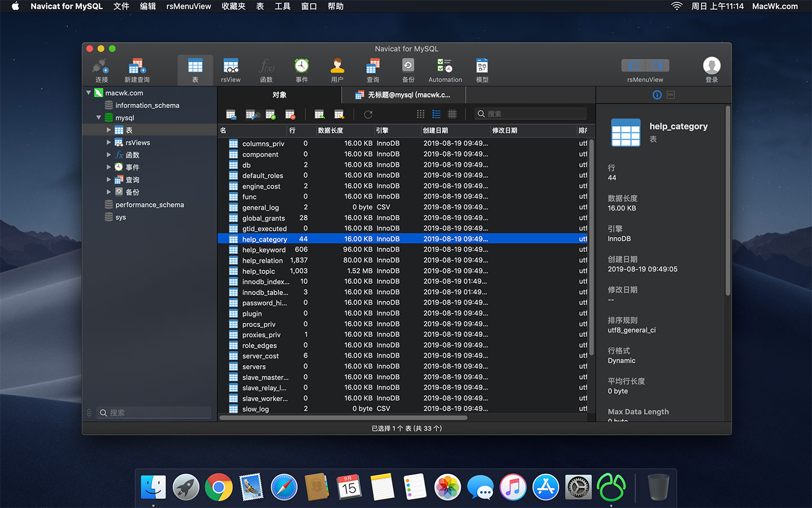Expand the rsViews tree item
The image size is (812, 508).
109,142
